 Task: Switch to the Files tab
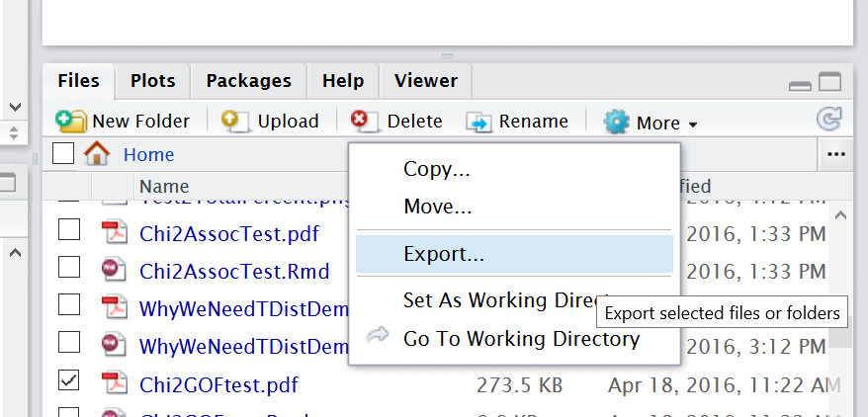coord(79,81)
